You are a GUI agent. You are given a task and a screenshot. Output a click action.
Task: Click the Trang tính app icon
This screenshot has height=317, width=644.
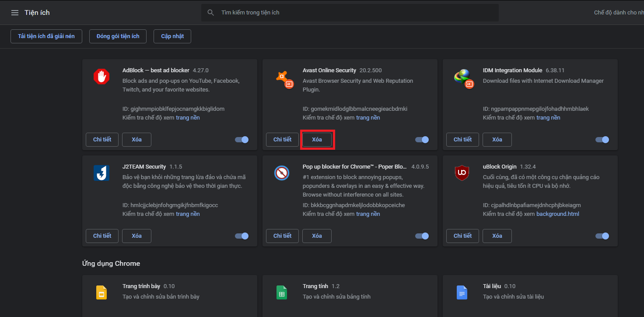pos(281,292)
